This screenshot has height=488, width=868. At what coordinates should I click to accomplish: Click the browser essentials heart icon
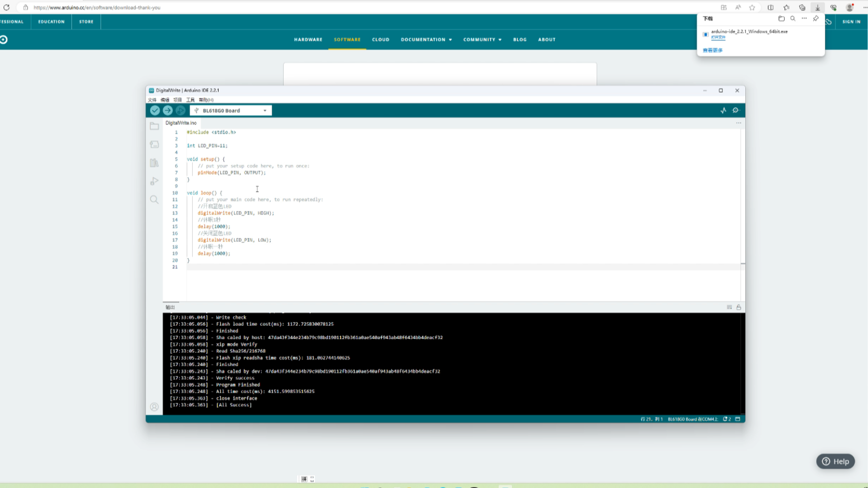coord(833,7)
